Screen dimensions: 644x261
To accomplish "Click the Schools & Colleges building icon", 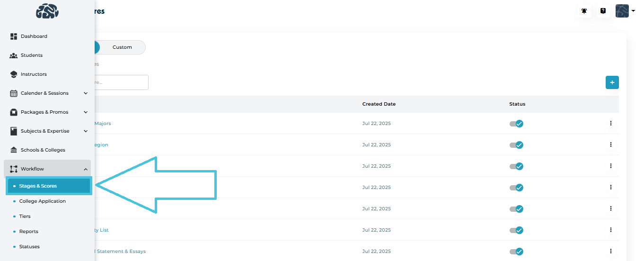I will (14, 150).
